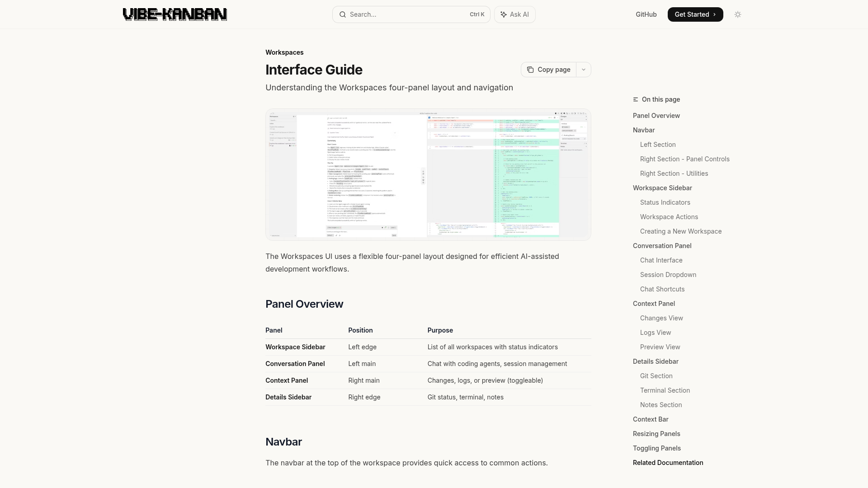This screenshot has height=488, width=868.
Task: Go to Workspace Actions entry
Action: point(669,217)
